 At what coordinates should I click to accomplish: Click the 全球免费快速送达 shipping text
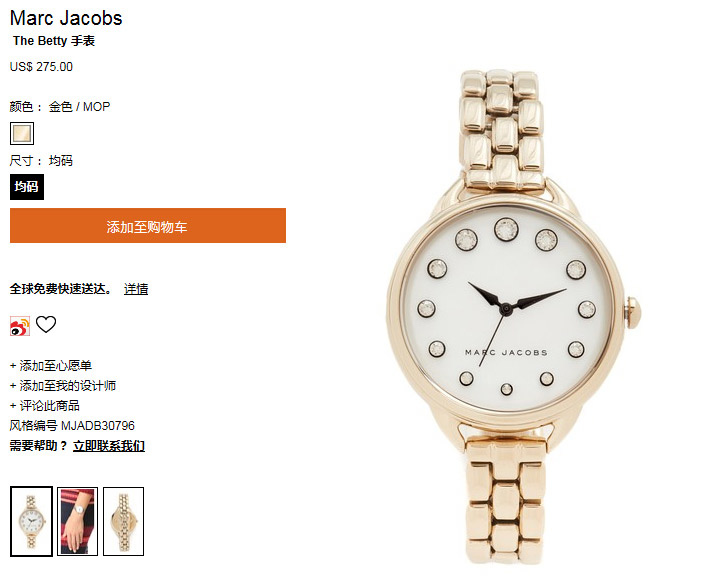(61, 289)
